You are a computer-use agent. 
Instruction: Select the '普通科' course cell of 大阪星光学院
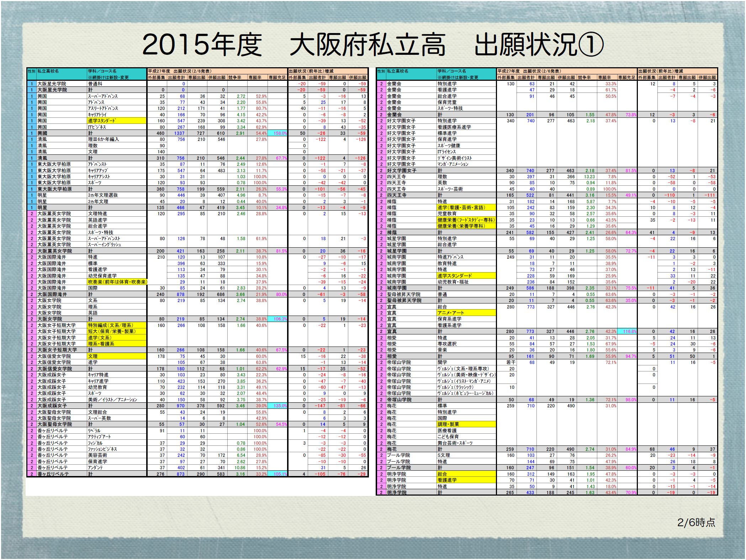[117, 84]
